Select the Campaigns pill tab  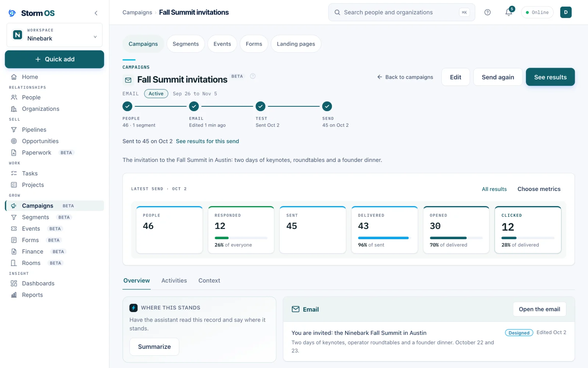point(143,44)
